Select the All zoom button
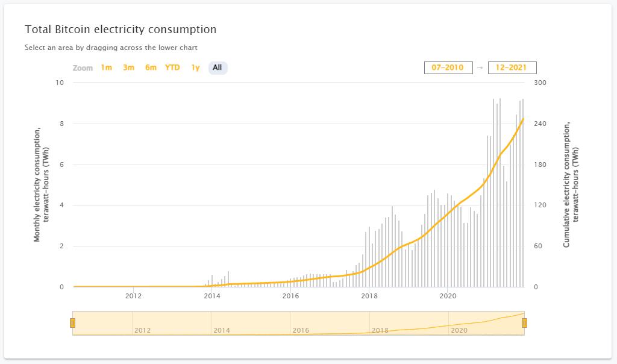This screenshot has height=364, width=617. tap(218, 67)
